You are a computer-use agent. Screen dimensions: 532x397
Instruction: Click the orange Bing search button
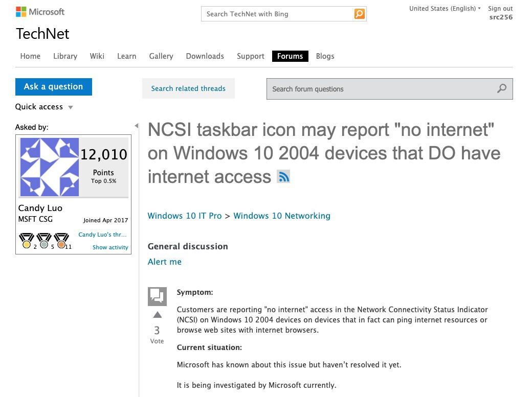[x=359, y=14]
